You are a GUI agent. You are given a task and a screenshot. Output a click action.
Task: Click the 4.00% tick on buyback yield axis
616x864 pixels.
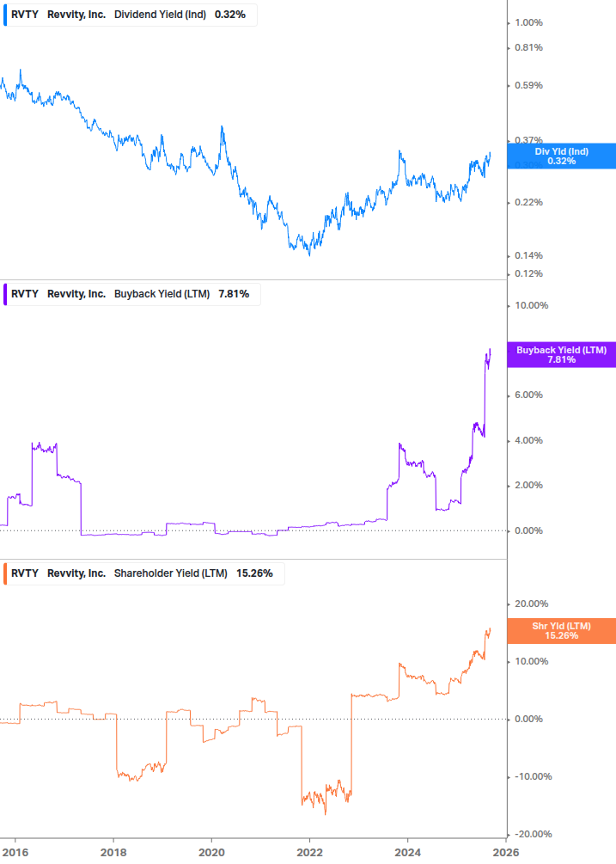pyautogui.click(x=528, y=440)
